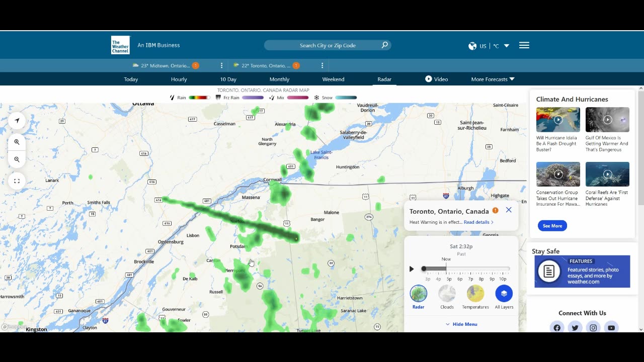
Task: Open Conservation Group Hurricane Insurance article
Action: click(558, 198)
